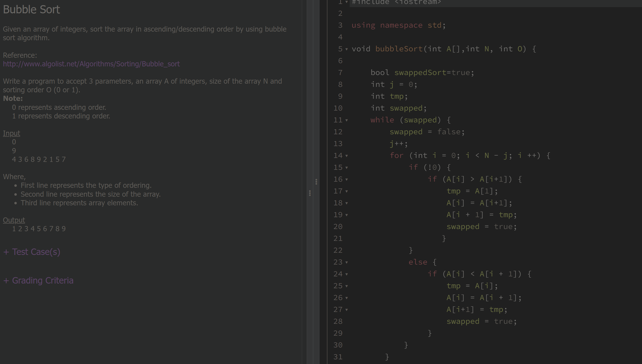Collapse the else block fold arrow on line 23
Screen dimensions: 642x364
pos(346,262)
